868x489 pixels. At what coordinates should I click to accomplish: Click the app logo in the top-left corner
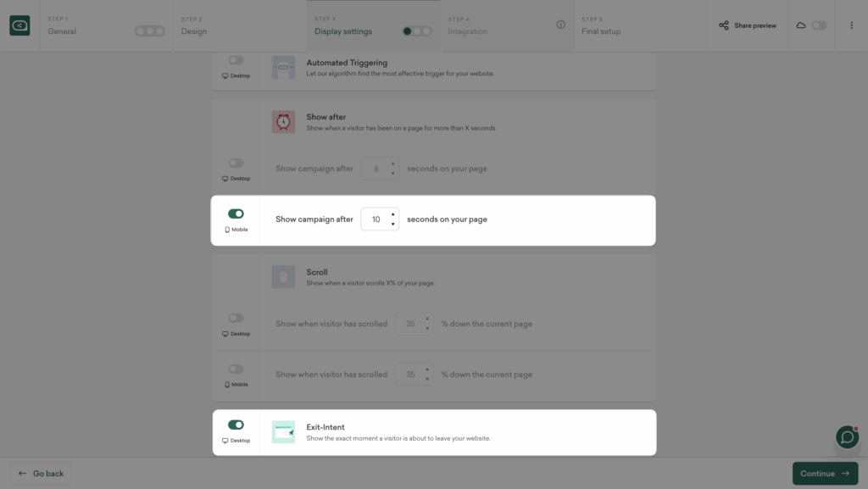(x=19, y=25)
